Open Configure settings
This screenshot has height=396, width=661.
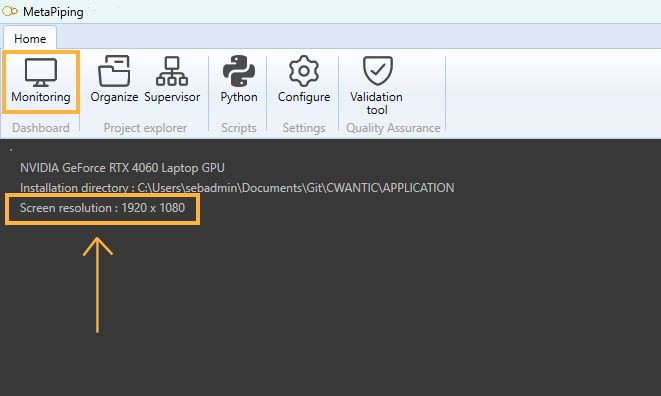click(x=304, y=80)
